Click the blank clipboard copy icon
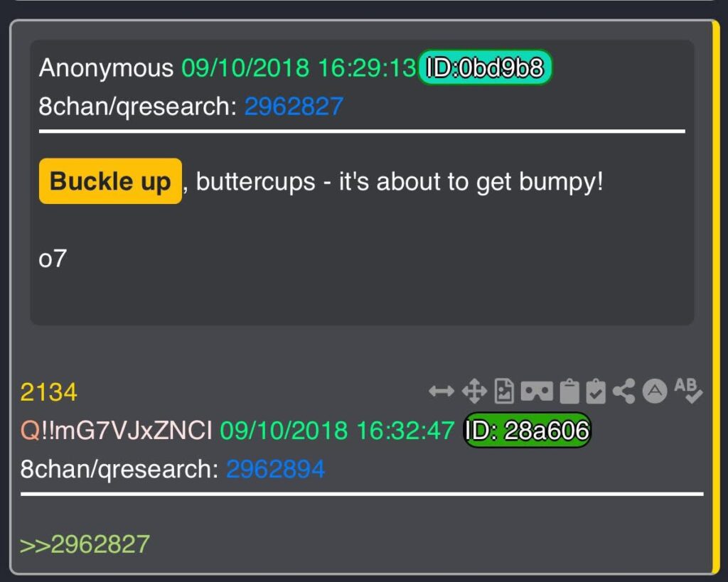 click(569, 392)
